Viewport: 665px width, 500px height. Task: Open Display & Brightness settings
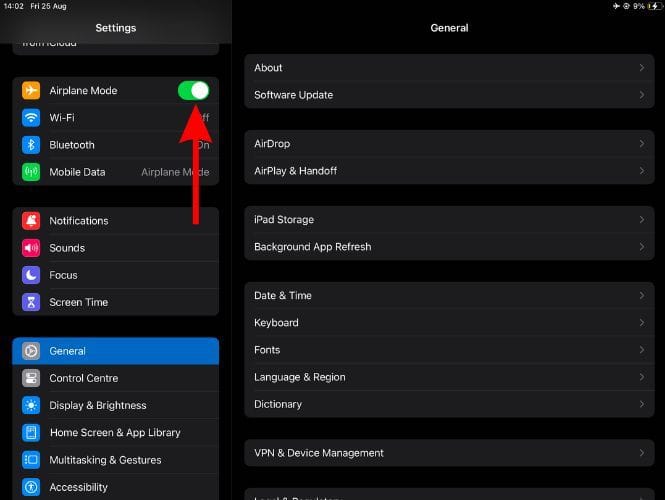tap(115, 405)
